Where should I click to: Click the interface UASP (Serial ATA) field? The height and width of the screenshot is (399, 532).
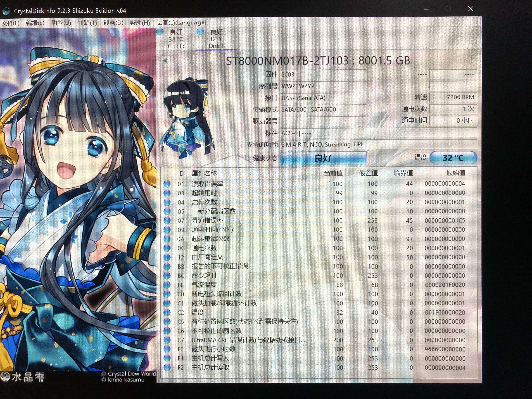[323, 98]
